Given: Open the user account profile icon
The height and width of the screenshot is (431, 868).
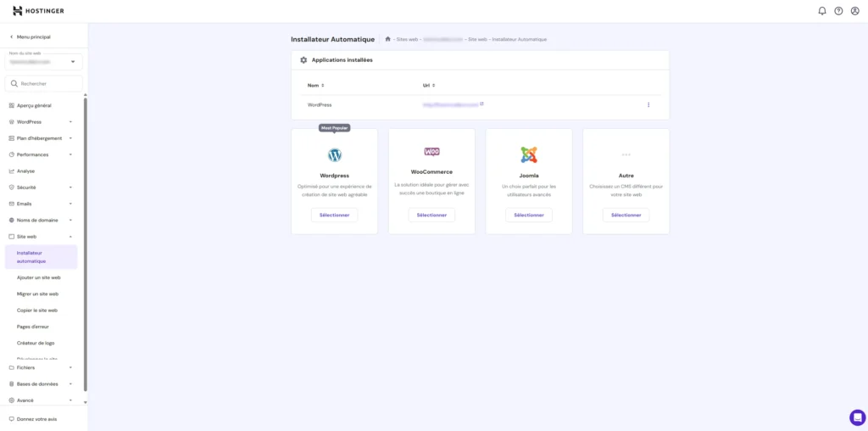Looking at the screenshot, I should click(x=855, y=11).
